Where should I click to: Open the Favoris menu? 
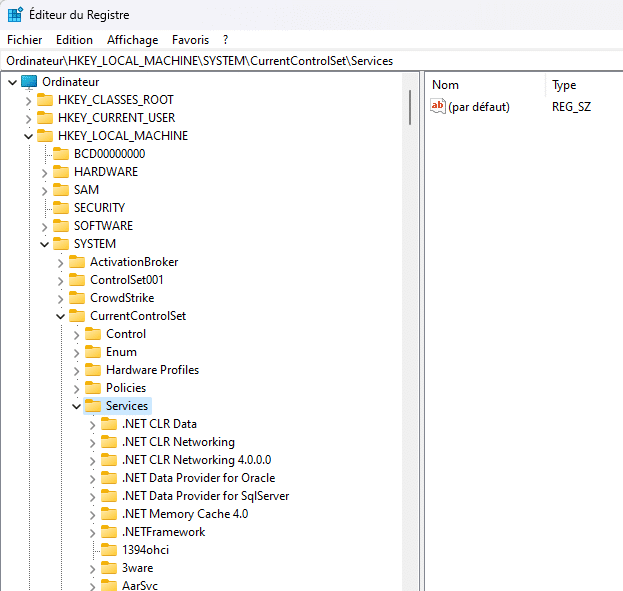coord(190,40)
